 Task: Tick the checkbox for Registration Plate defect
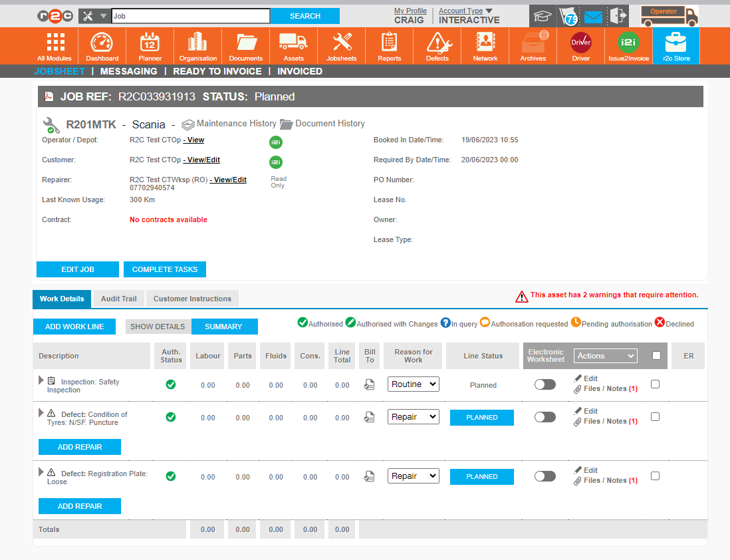[x=655, y=476]
